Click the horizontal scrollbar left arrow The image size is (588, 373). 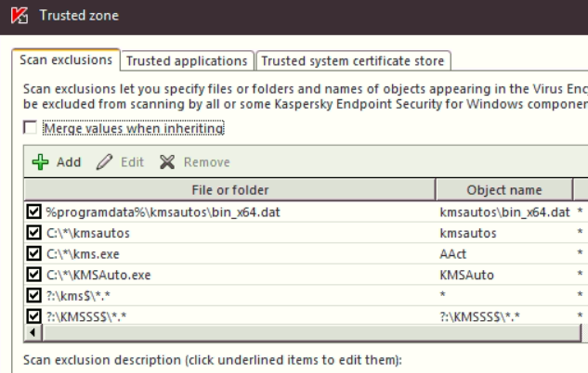click(x=33, y=331)
